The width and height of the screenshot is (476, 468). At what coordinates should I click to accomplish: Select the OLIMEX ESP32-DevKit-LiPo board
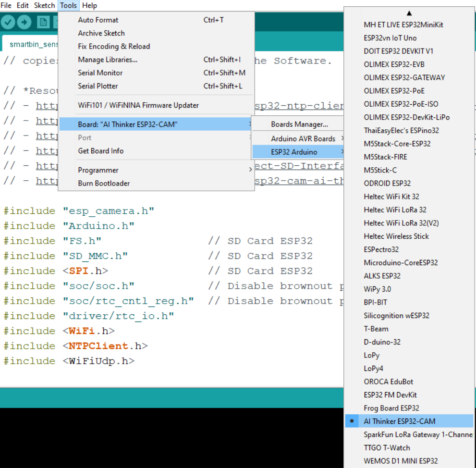(409, 117)
